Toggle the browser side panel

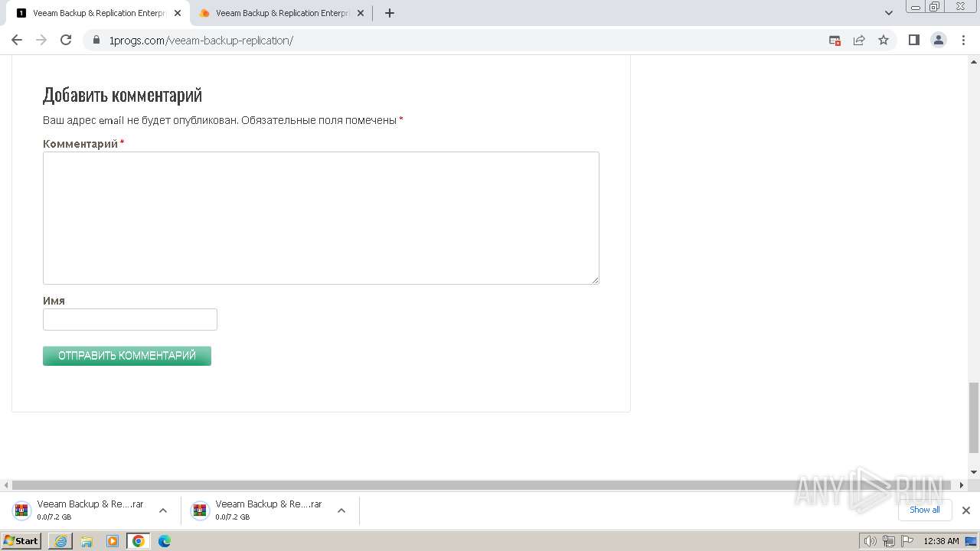[913, 40]
